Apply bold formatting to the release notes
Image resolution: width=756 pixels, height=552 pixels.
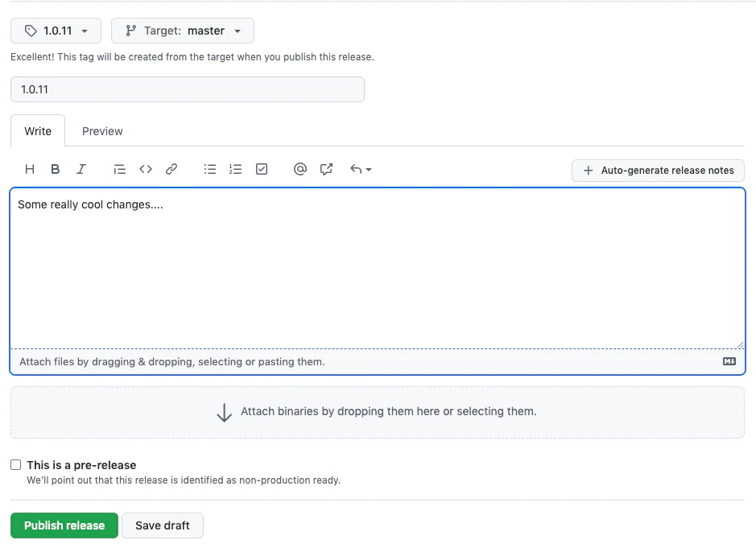55,169
